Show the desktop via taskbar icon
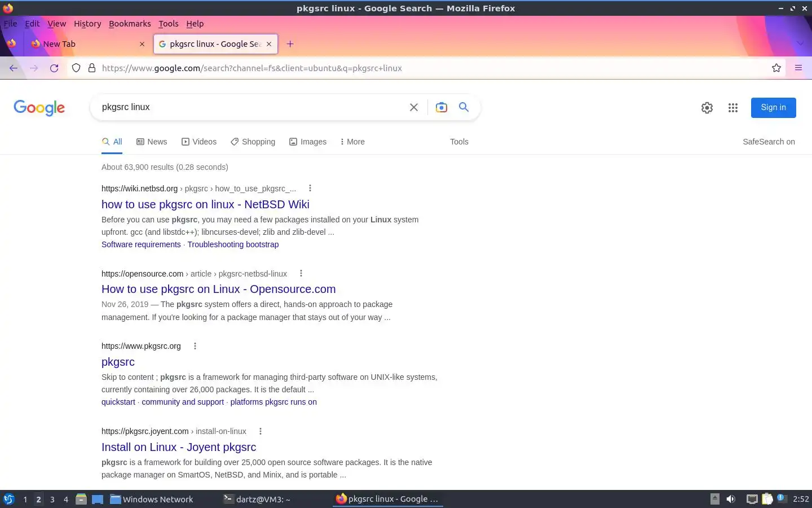This screenshot has height=508, width=812. (x=98, y=499)
